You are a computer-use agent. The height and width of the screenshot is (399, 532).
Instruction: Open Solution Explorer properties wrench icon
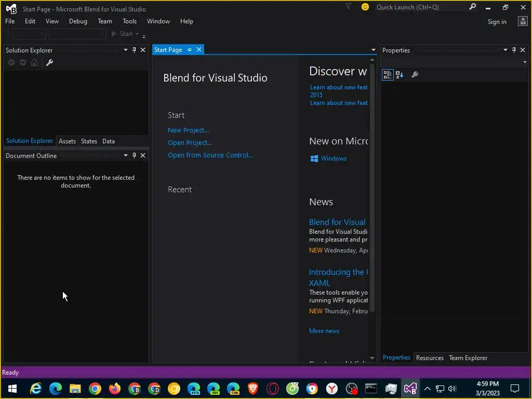[49, 62]
